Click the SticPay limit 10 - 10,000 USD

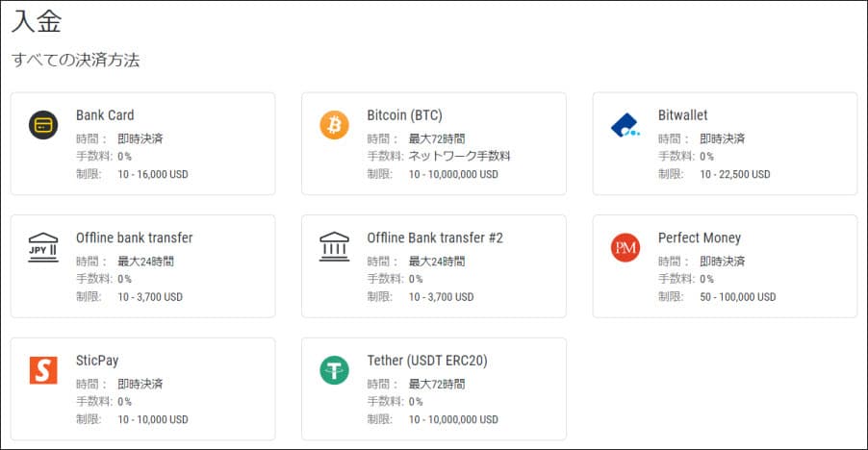(x=153, y=420)
